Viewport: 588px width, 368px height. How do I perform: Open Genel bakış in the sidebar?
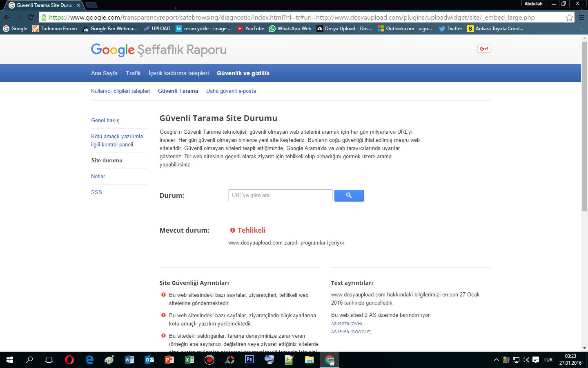(105, 120)
